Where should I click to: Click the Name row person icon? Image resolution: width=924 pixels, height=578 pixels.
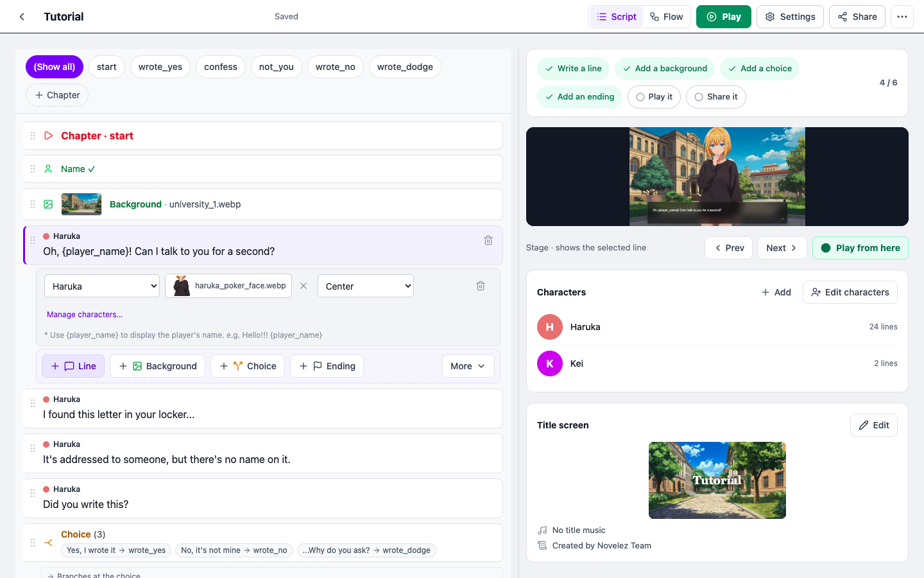(48, 169)
